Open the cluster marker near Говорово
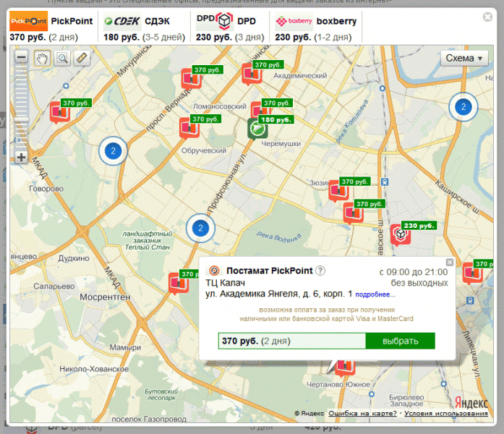This screenshot has width=504, height=434. (x=113, y=150)
